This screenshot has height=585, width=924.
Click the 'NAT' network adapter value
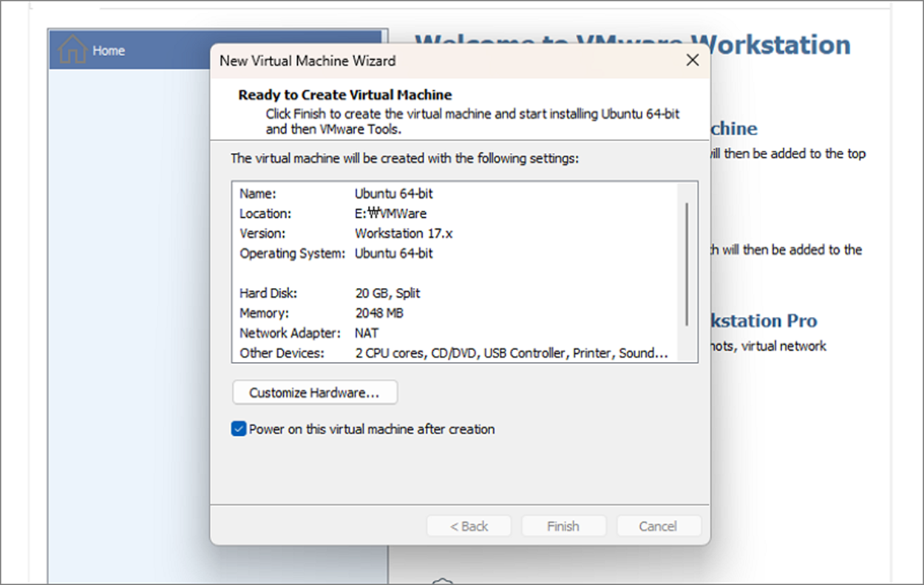(x=367, y=333)
